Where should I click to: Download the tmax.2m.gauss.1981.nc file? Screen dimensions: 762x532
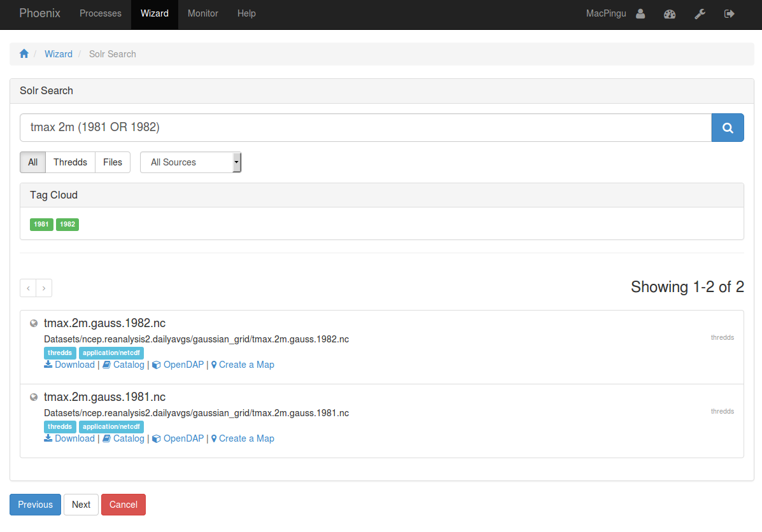click(69, 438)
